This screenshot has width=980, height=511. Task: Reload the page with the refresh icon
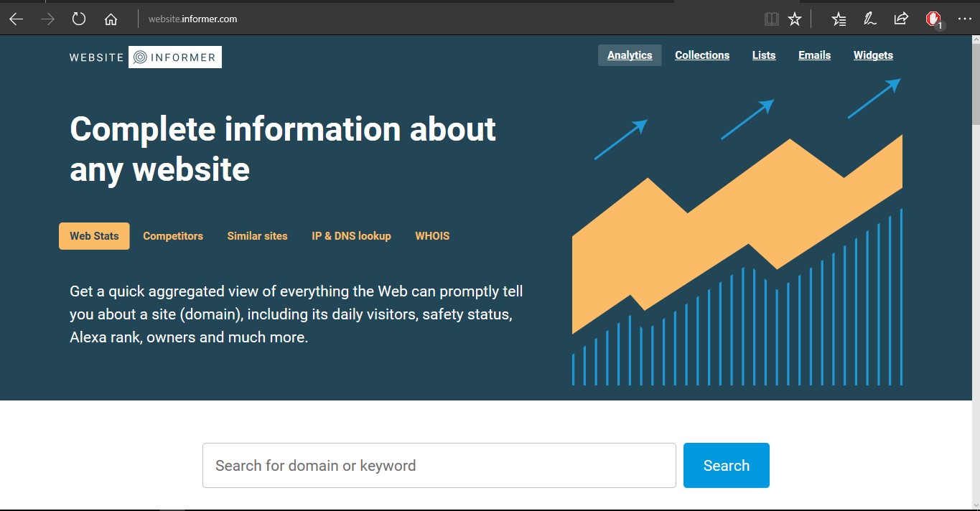(78, 19)
